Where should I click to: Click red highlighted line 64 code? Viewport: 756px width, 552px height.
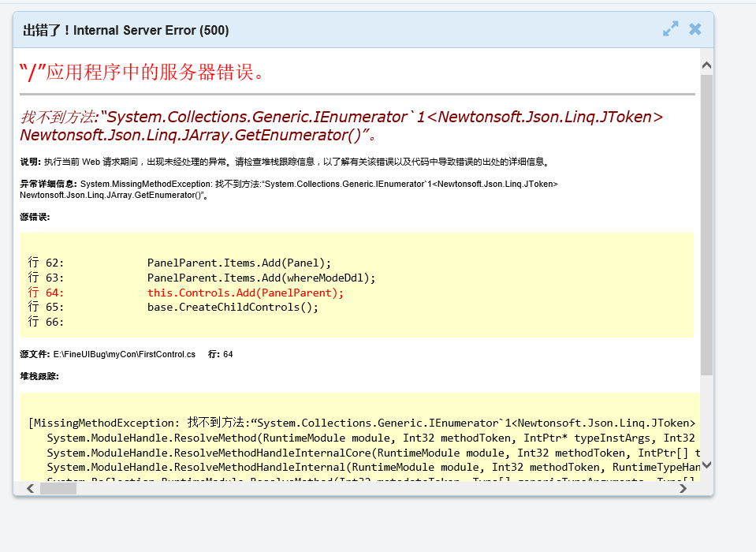tap(245, 293)
